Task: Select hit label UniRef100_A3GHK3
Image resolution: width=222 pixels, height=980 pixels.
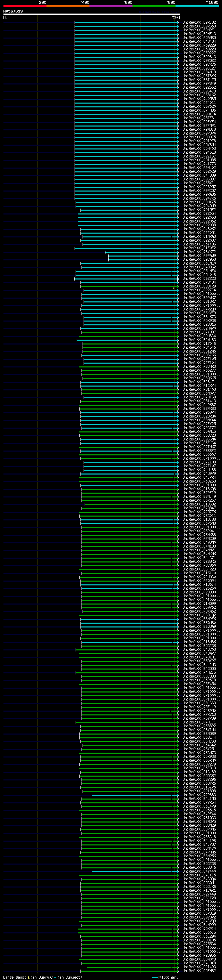Action: (199, 366)
